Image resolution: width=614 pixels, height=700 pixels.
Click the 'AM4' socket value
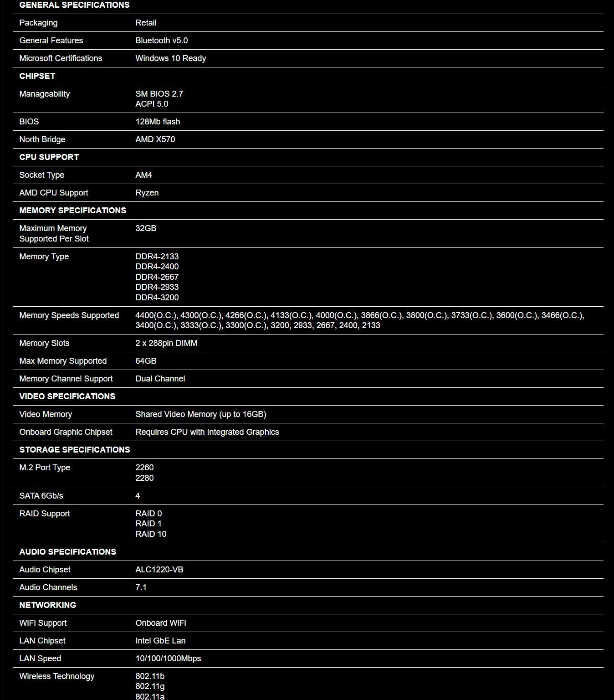click(143, 175)
